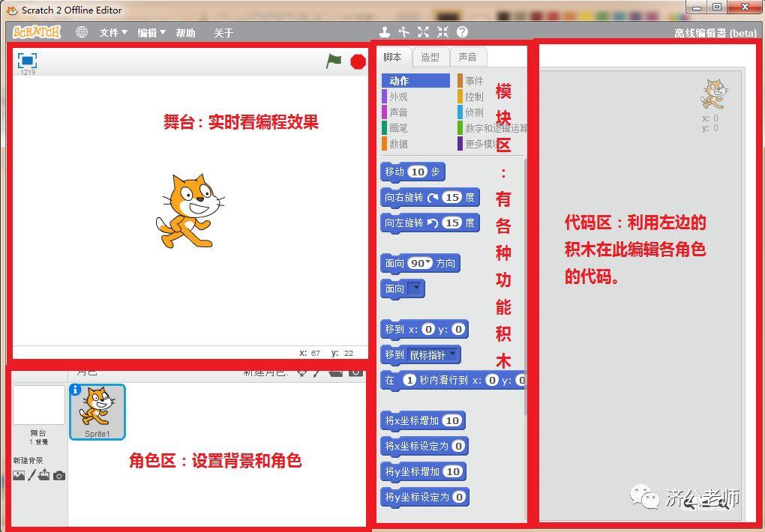
Task: Choose a backdrop from the library icon
Action: [19, 476]
